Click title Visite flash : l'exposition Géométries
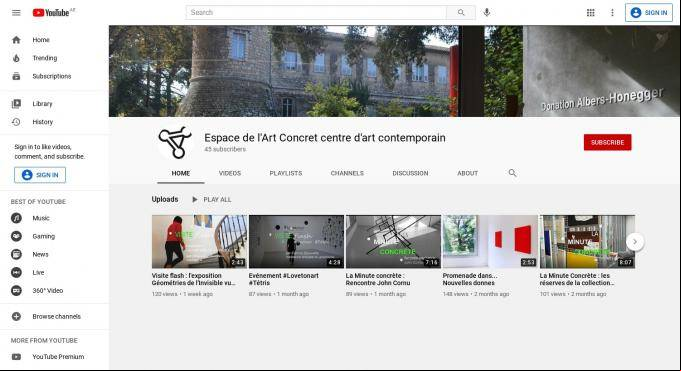681x371 pixels. click(194, 279)
